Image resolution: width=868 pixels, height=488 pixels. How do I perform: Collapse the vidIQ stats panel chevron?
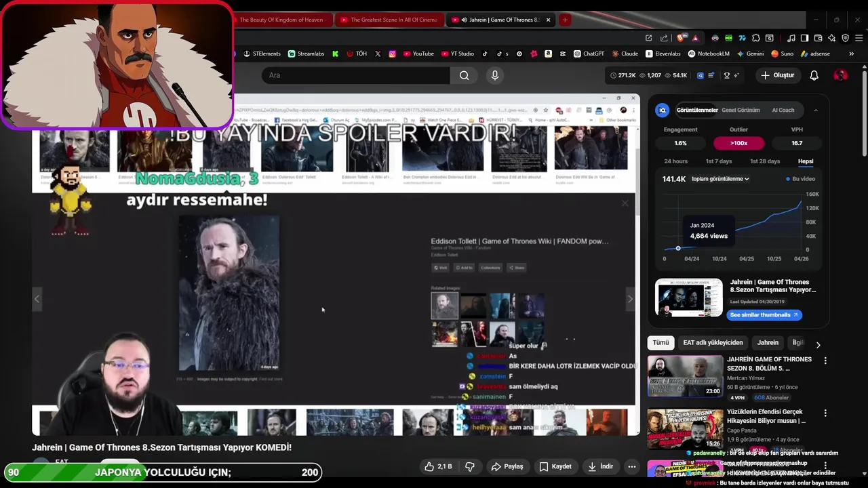pos(816,110)
